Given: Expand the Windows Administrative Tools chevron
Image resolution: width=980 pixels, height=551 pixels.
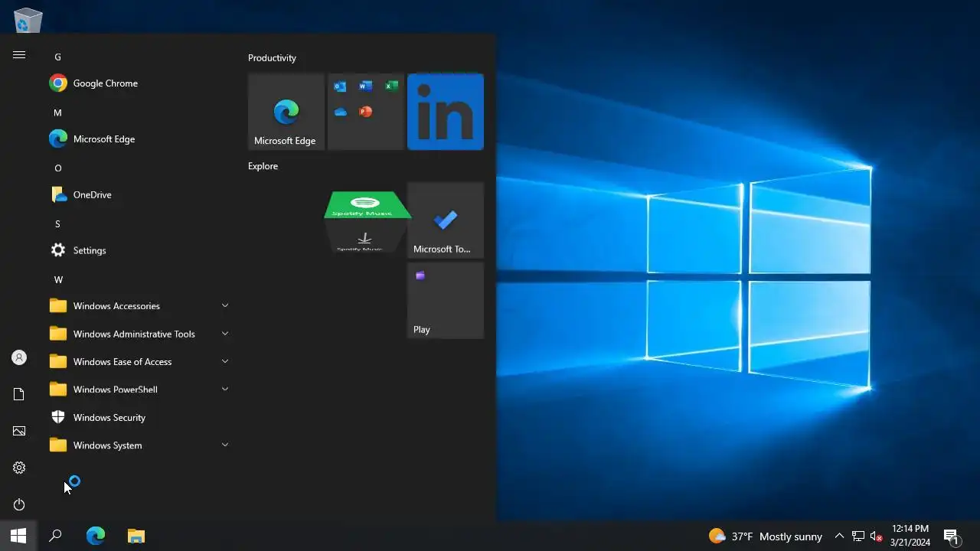Looking at the screenshot, I should click(x=225, y=334).
